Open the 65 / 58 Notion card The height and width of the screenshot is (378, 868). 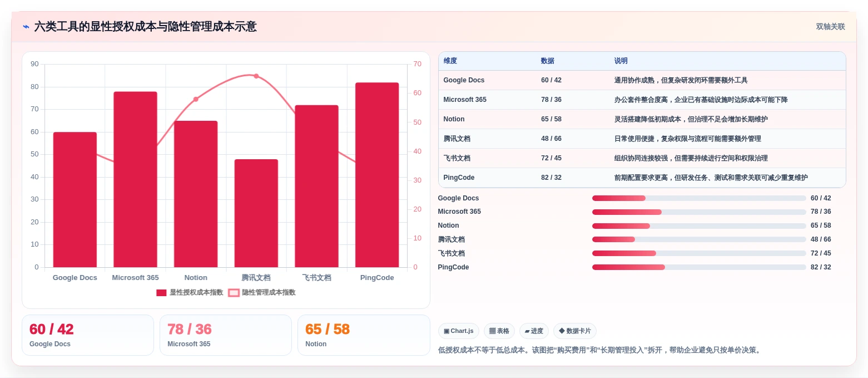[364, 335]
